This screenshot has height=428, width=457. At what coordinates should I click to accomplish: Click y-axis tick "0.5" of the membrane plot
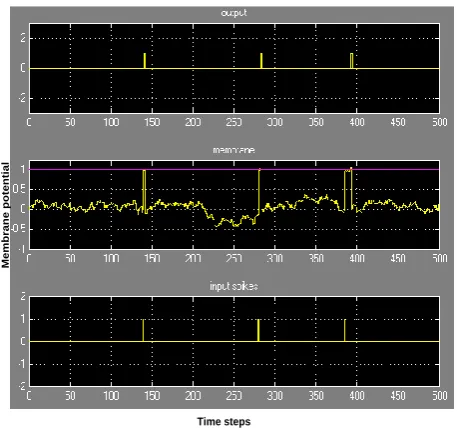[x=19, y=189]
